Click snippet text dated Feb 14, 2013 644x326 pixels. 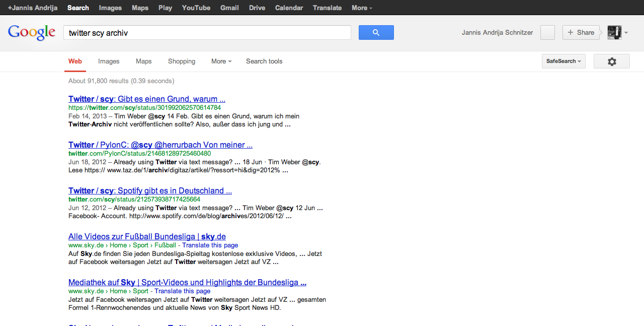point(184,120)
